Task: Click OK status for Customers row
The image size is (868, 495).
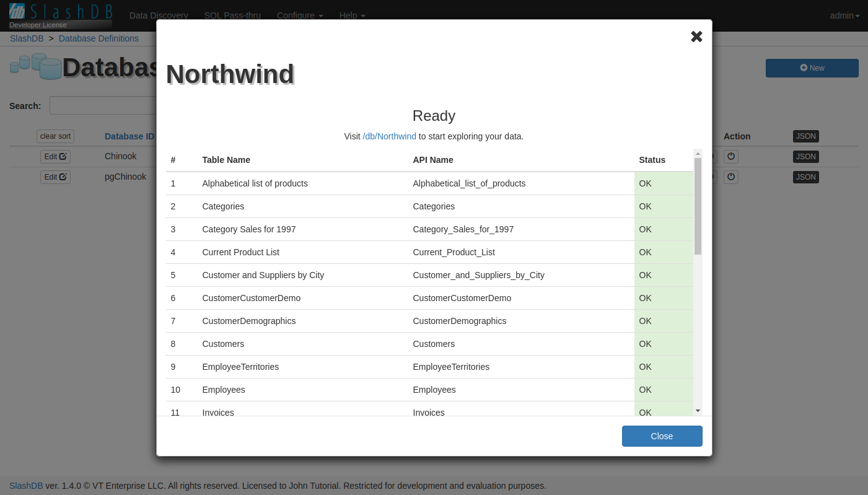Action: coord(645,344)
